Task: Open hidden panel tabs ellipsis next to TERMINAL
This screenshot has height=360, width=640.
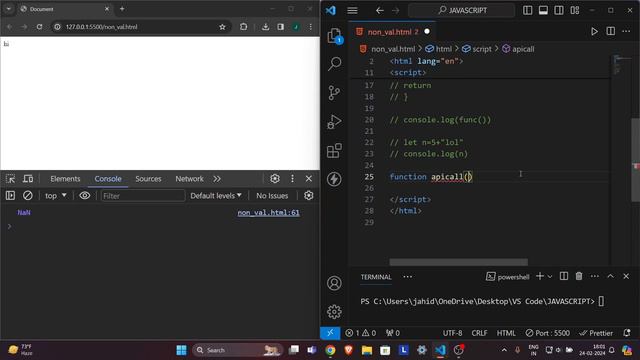Action: click(407, 277)
